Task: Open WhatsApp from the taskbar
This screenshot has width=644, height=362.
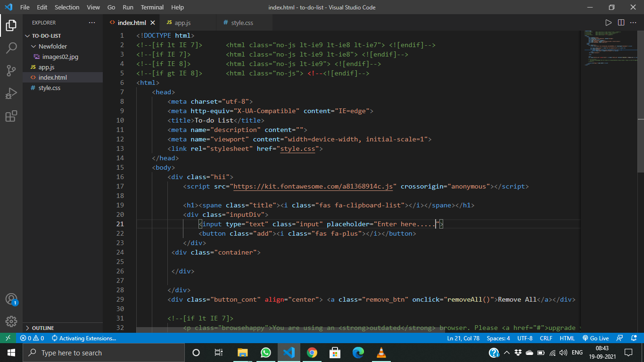Action: click(265, 353)
